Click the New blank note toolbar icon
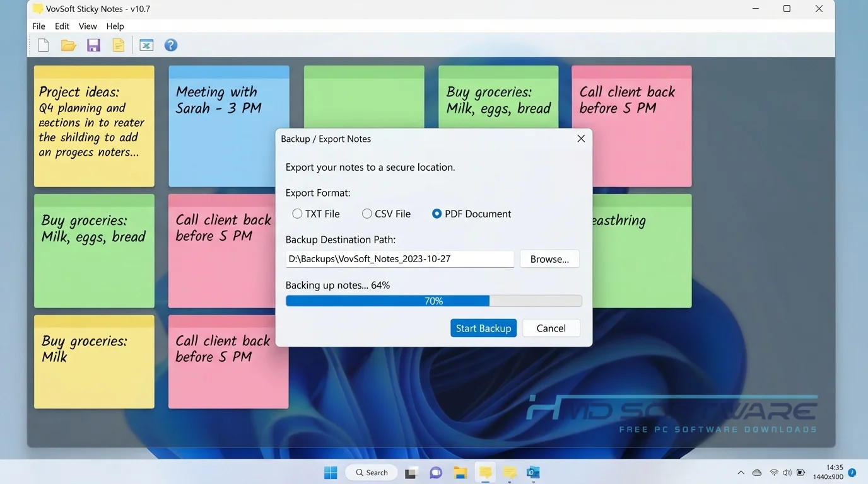This screenshot has height=484, width=868. (43, 45)
